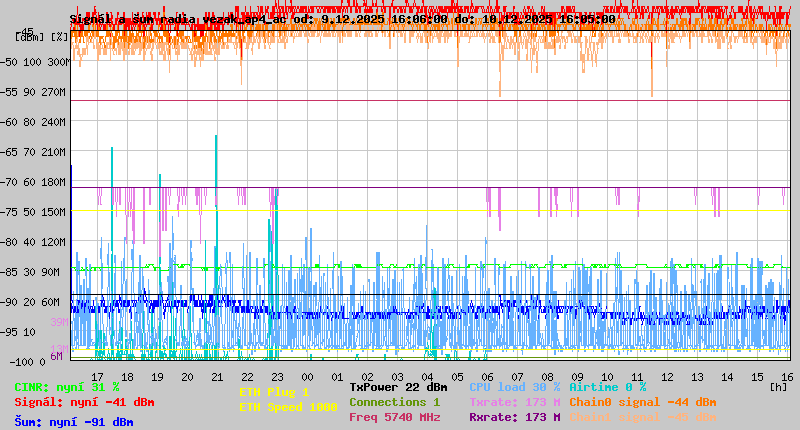
Task: Click hour '00' on the time axis
Action: (307, 377)
